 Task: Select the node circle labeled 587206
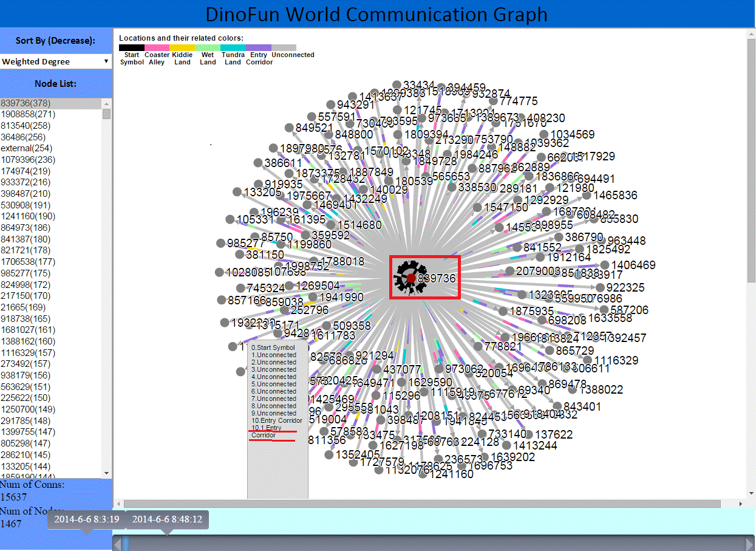(x=604, y=310)
